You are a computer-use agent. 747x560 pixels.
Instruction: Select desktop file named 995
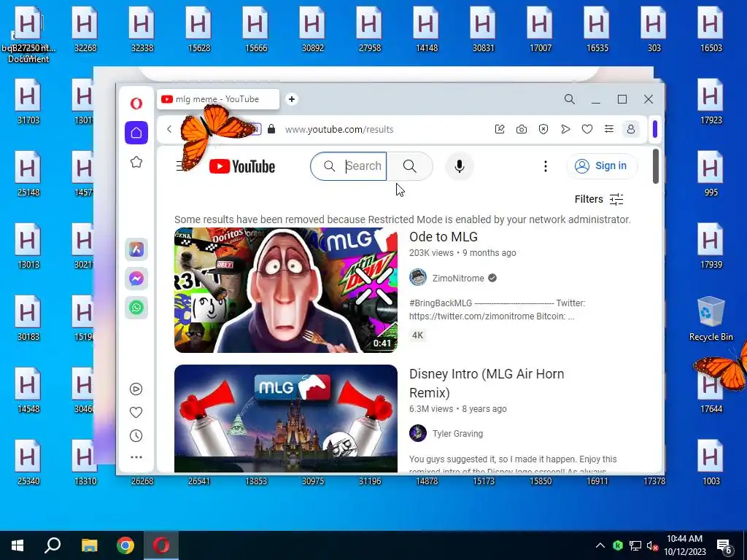tap(711, 174)
